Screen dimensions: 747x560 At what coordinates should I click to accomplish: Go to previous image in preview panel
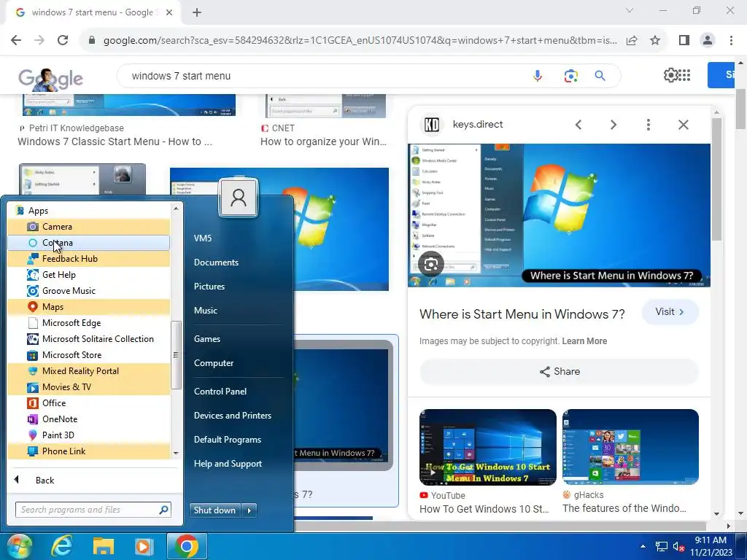click(578, 125)
